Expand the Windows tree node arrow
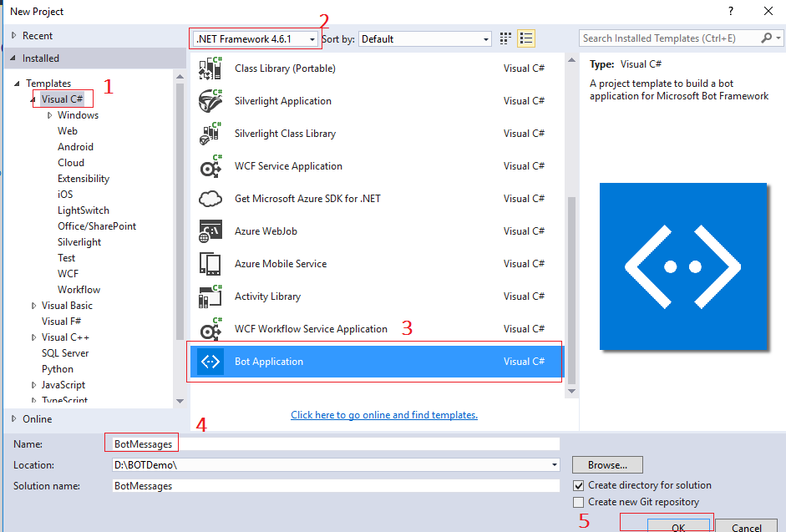Screen dimensions: 786x532 point(49,115)
